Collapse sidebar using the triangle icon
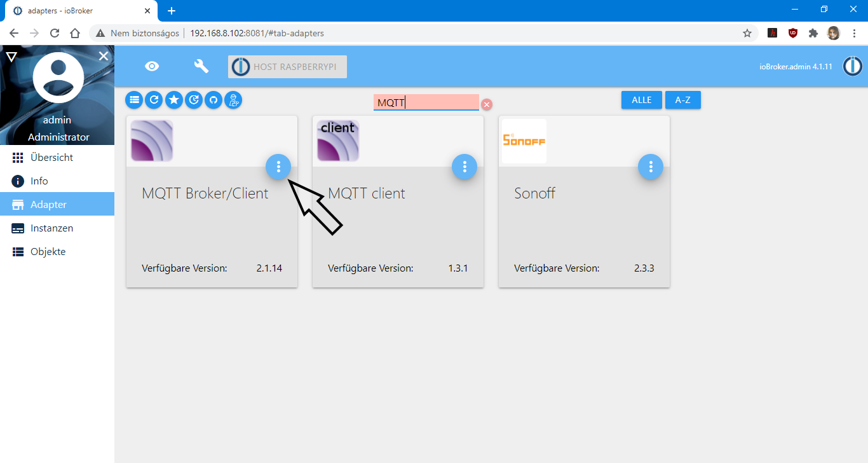Image resolution: width=868 pixels, height=463 pixels. pyautogui.click(x=12, y=56)
